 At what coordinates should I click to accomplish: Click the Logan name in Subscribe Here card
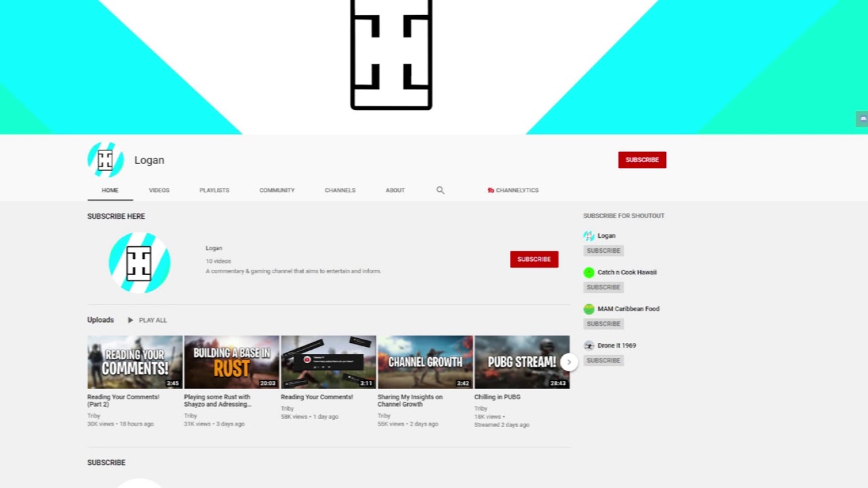point(214,248)
